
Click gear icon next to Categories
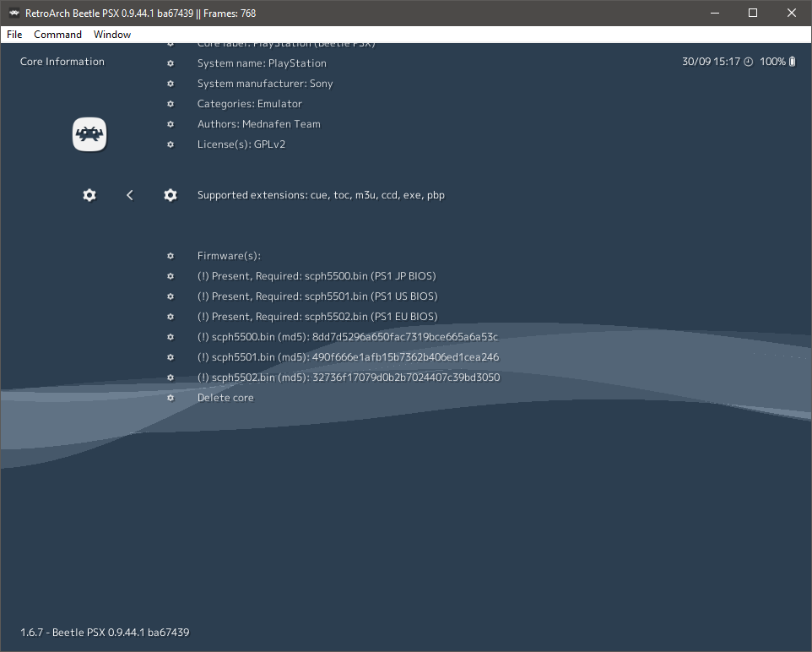(171, 104)
